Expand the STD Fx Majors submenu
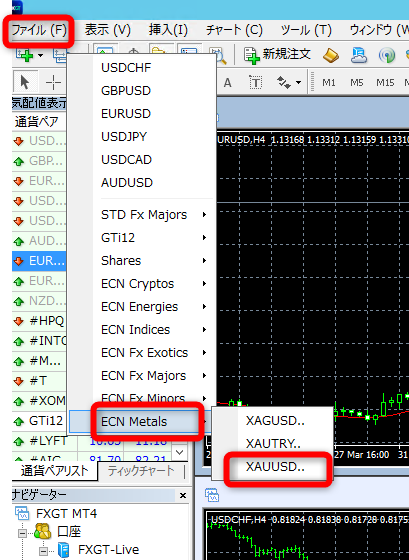 click(141, 215)
